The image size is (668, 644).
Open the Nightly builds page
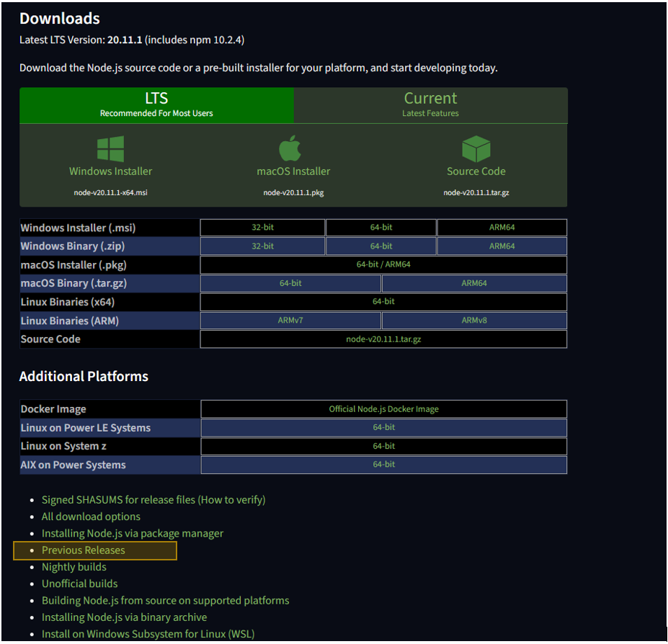[x=74, y=567]
